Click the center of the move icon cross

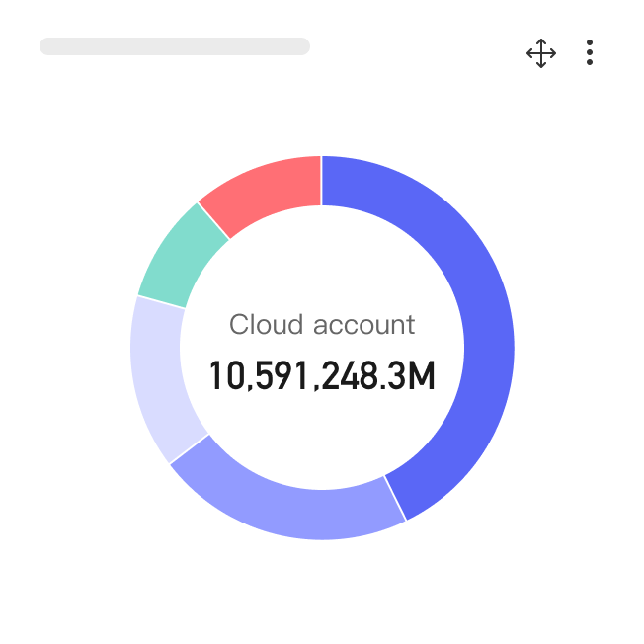point(540,53)
